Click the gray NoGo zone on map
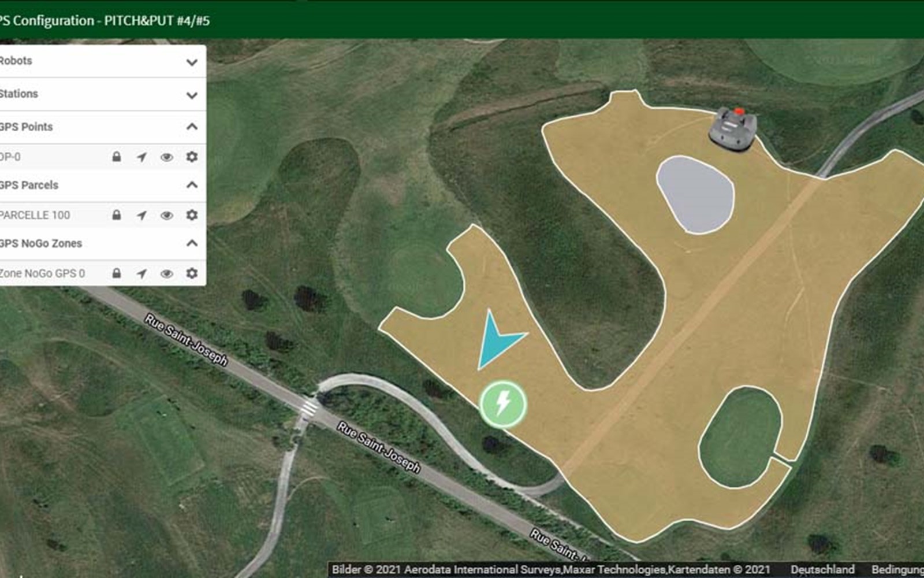Image resolution: width=924 pixels, height=578 pixels. 695,194
